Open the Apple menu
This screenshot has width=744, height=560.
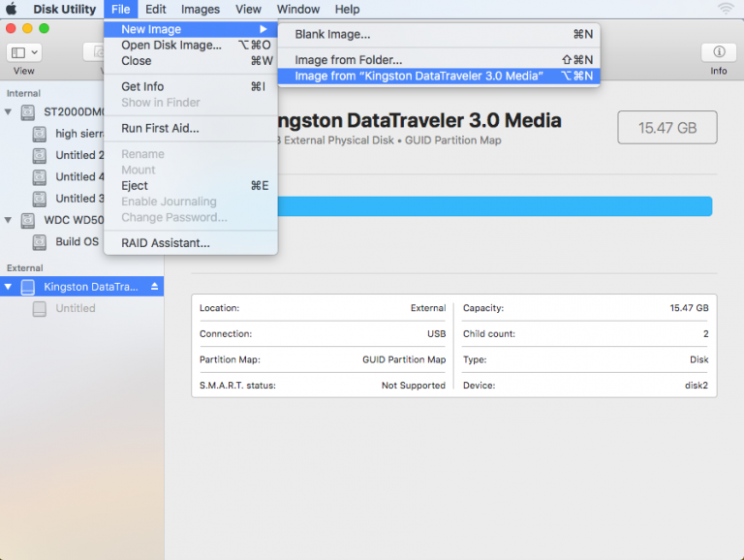12,9
